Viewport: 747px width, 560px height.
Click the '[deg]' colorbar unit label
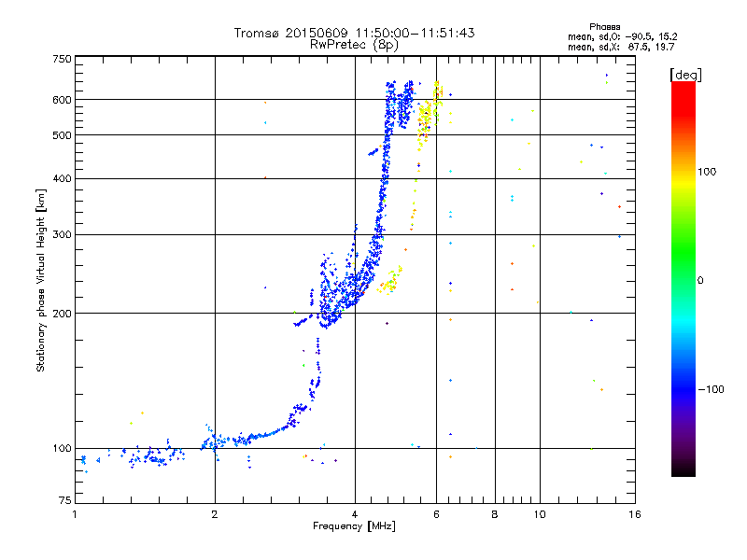[685, 75]
